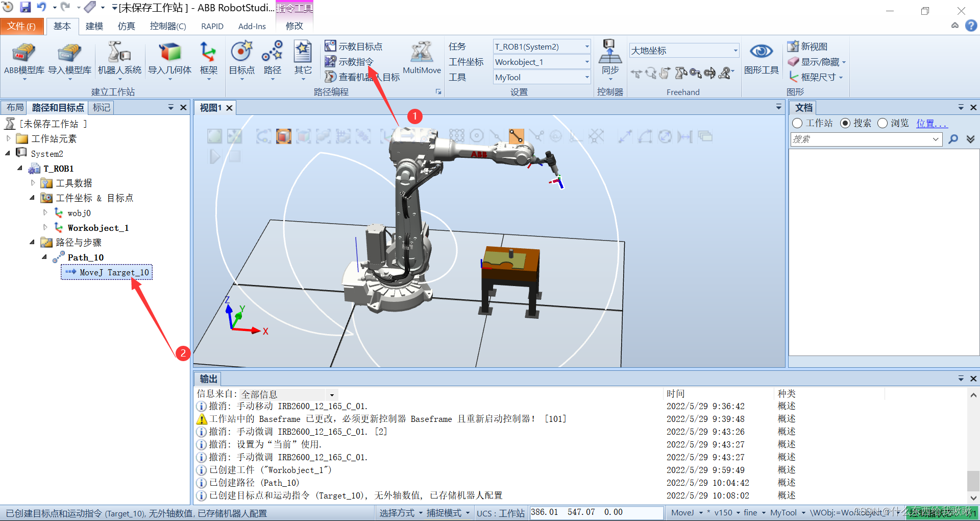
Task: Open the 框架尺寸 dropdown
Action: (x=816, y=77)
